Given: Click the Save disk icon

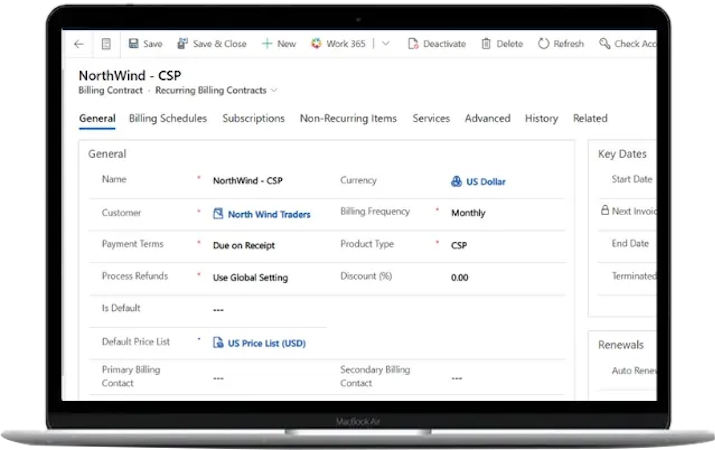Looking at the screenshot, I should pos(133,43).
